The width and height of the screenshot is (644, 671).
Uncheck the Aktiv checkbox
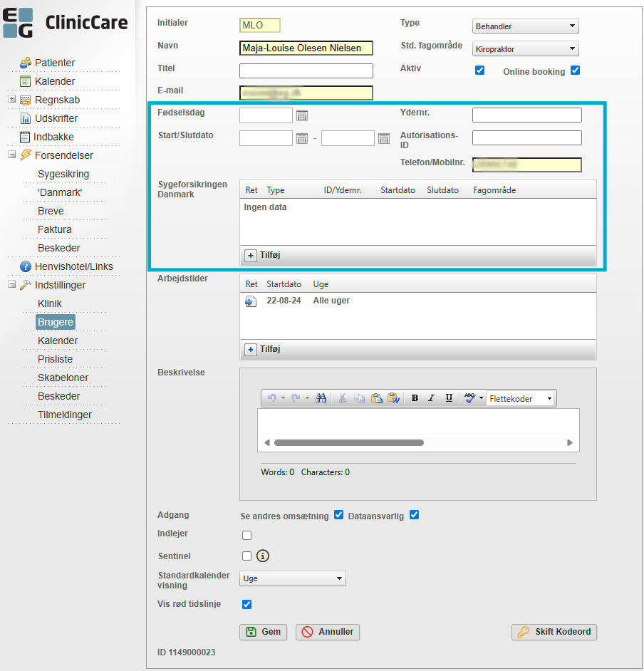point(480,71)
